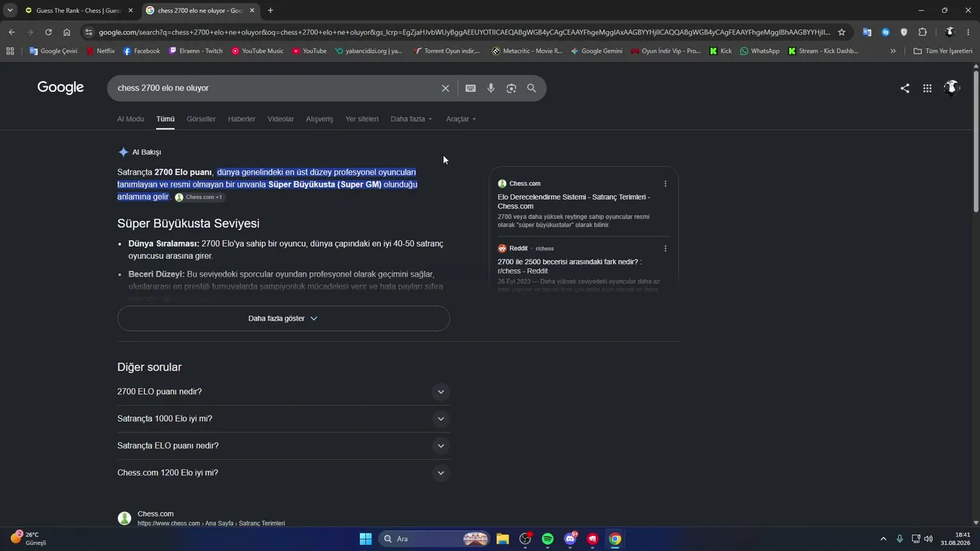
Task: Open the Araçlar dropdown
Action: 461,119
